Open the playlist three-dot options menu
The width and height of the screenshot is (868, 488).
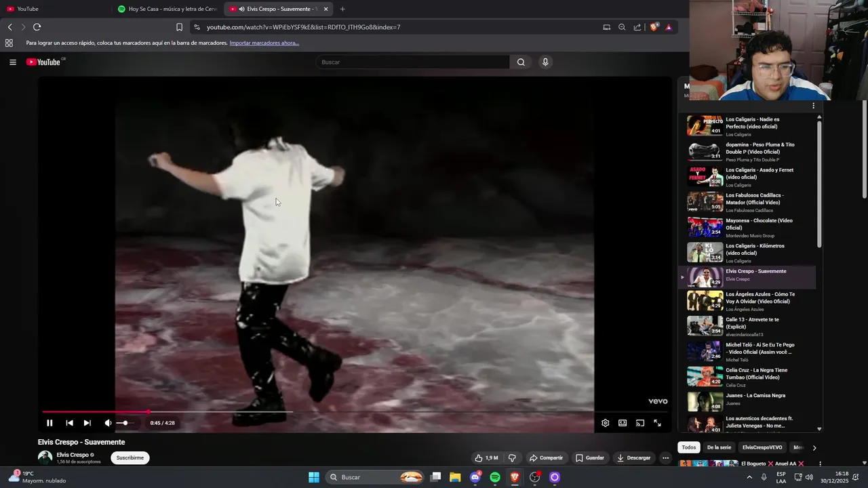tap(813, 106)
